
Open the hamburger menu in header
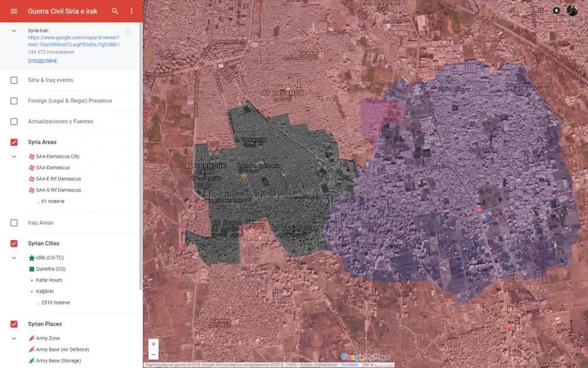point(14,11)
